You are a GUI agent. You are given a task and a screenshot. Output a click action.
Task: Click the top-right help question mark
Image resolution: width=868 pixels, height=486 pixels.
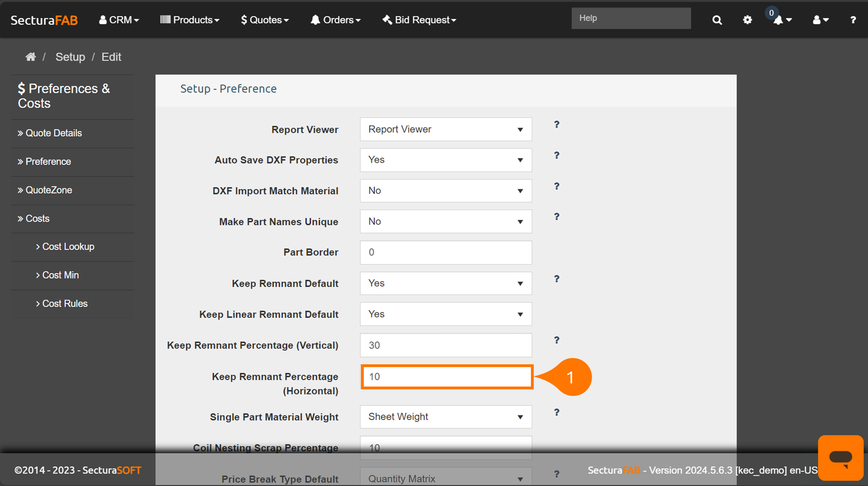tap(853, 20)
